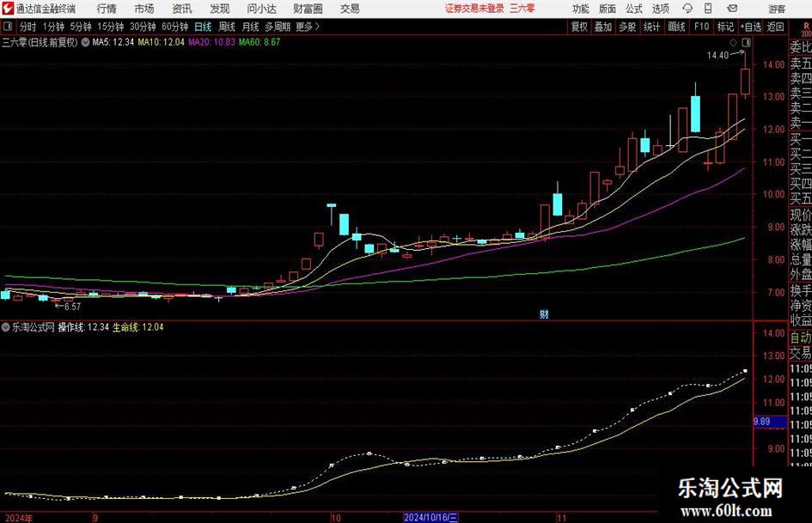The height and width of the screenshot is (523, 812).
Task: Click the 叠加 toolbar button
Action: [x=603, y=27]
